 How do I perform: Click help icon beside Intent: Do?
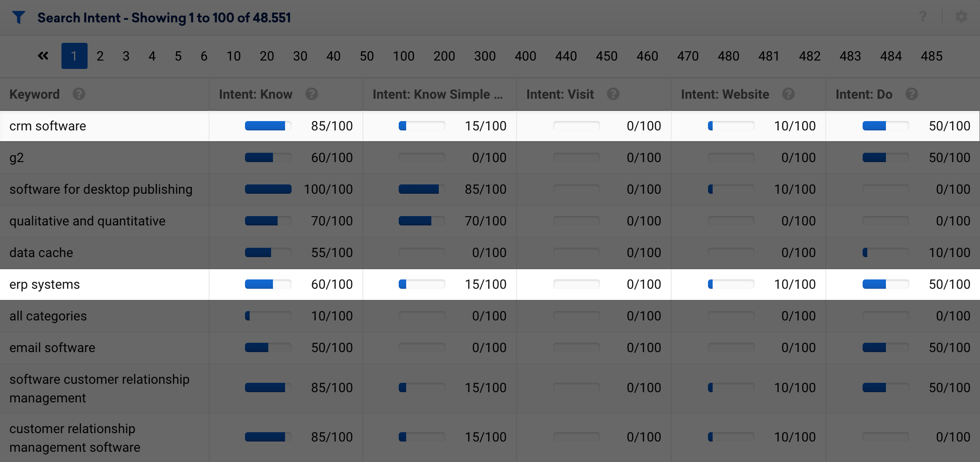click(912, 94)
